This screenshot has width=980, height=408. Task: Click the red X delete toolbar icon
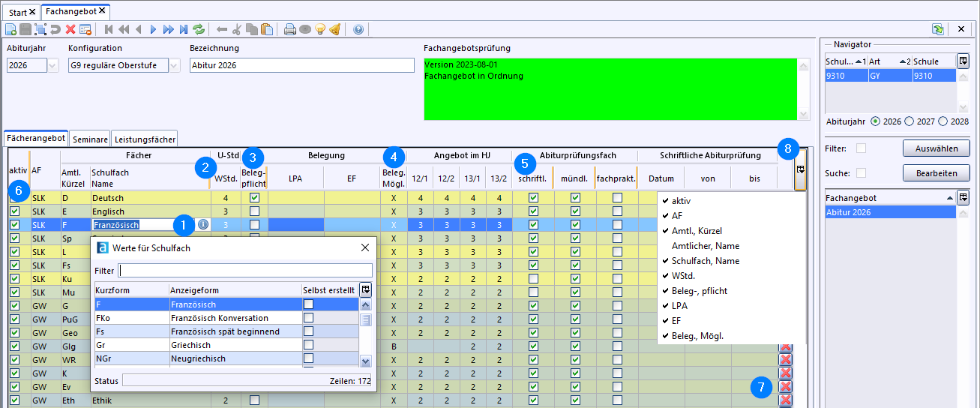[x=70, y=29]
